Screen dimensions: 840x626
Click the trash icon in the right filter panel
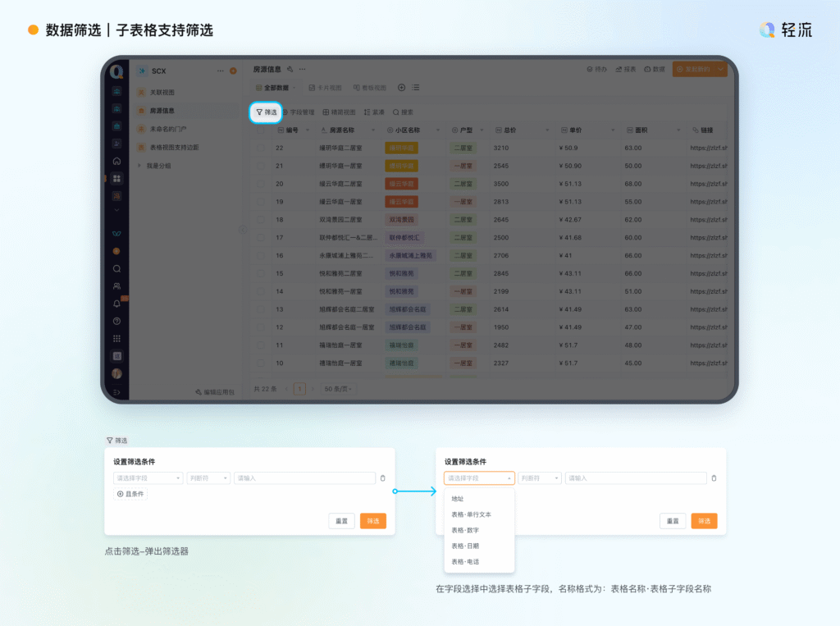click(714, 478)
